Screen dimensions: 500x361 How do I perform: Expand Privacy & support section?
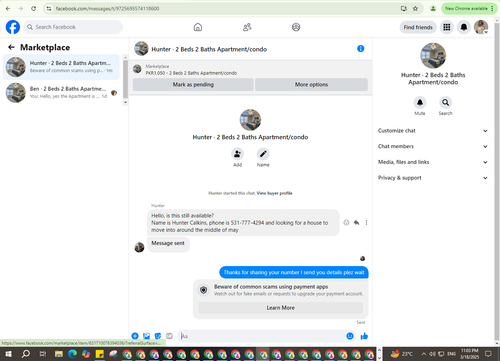coord(433,178)
